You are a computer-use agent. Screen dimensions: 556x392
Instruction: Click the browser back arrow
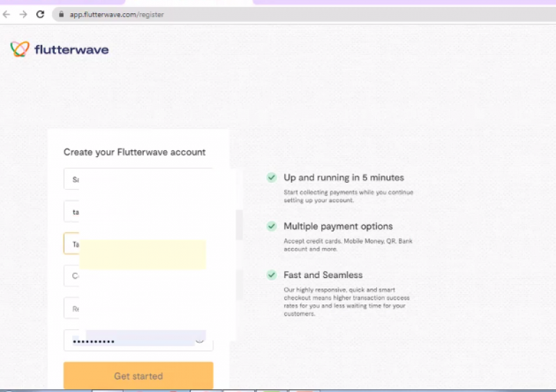(7, 14)
